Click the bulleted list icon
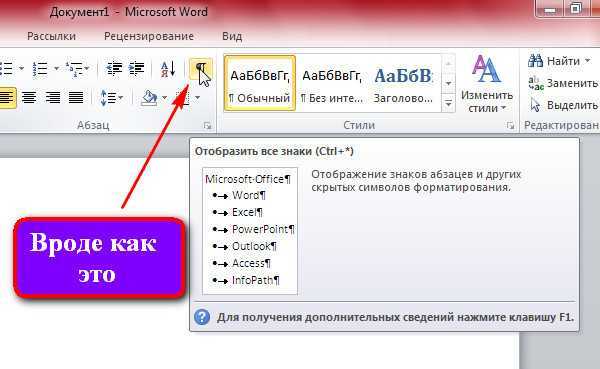This screenshot has width=600, height=369. [7, 69]
